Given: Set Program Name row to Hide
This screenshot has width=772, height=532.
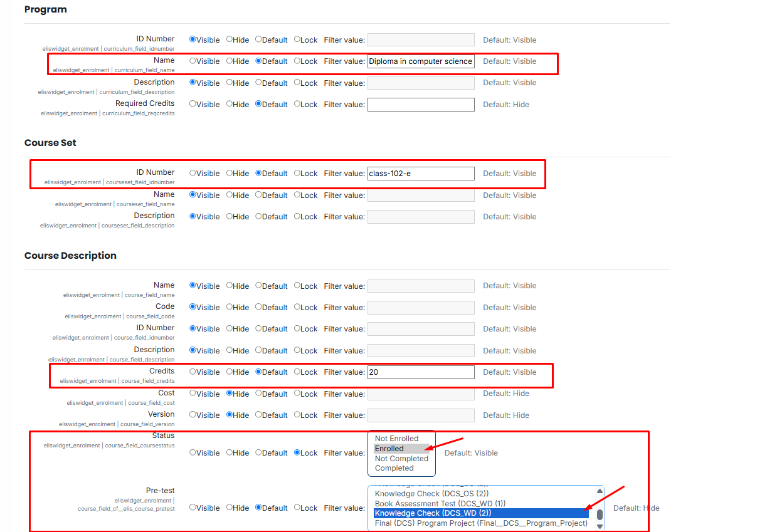Looking at the screenshot, I should [x=230, y=61].
